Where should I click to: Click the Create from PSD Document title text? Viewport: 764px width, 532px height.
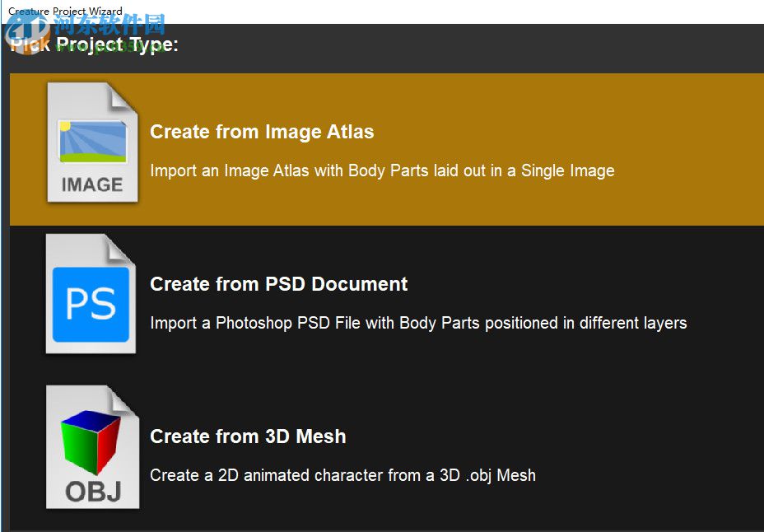[278, 283]
